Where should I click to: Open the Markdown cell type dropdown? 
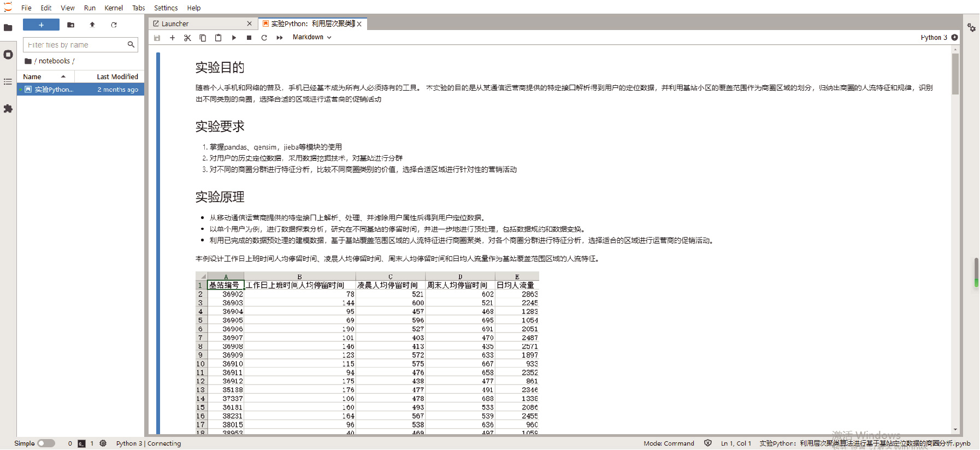click(312, 37)
